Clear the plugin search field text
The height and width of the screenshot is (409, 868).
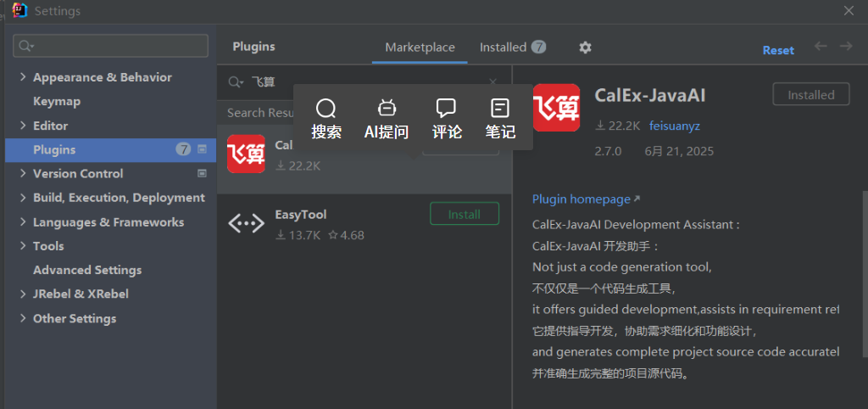[492, 82]
